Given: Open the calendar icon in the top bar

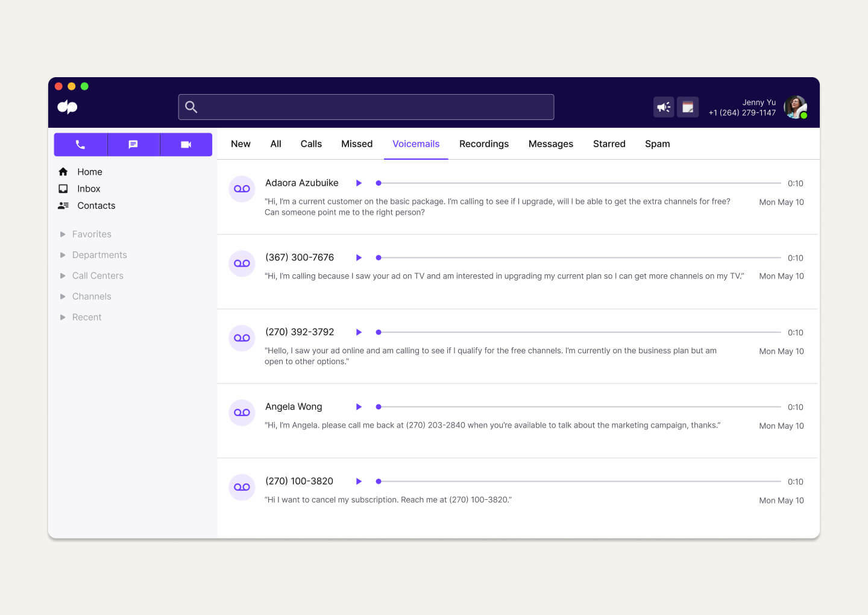Looking at the screenshot, I should point(688,107).
